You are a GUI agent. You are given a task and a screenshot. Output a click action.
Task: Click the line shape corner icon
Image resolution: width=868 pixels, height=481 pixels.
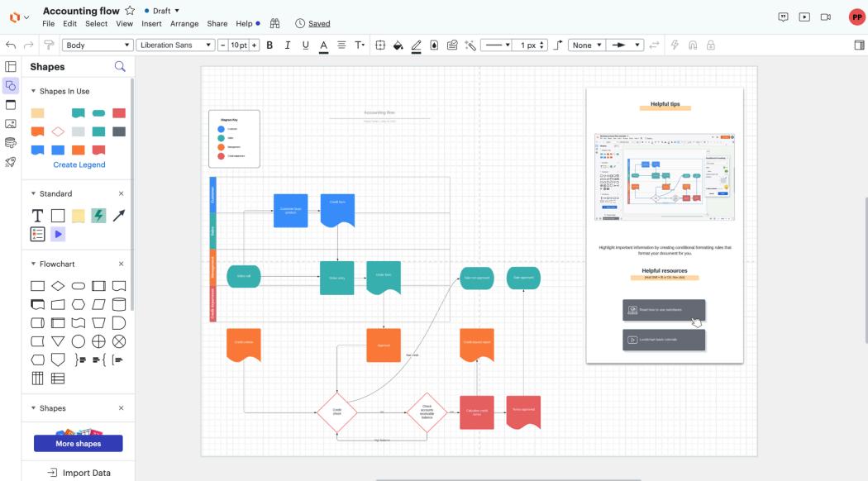tap(558, 45)
